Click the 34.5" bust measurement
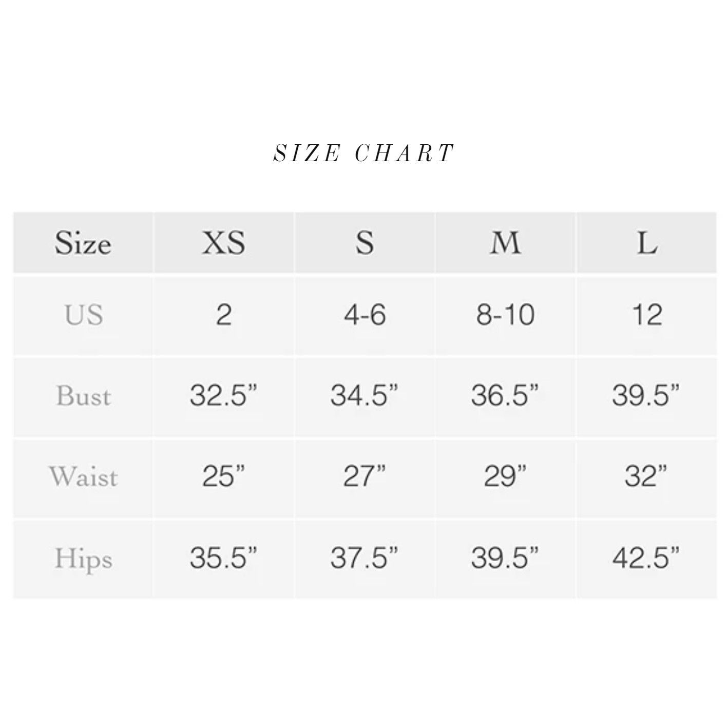The width and height of the screenshot is (728, 728). point(365,395)
